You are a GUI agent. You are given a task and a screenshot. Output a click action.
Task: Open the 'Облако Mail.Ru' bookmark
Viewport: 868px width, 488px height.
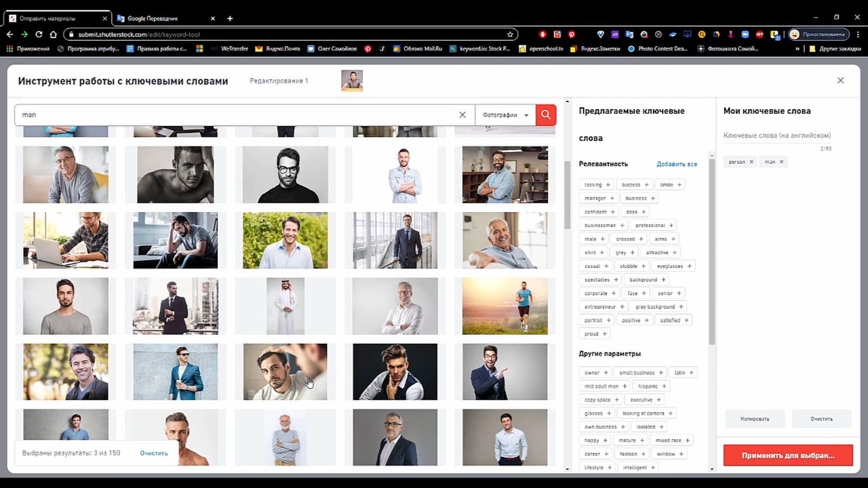(x=417, y=49)
